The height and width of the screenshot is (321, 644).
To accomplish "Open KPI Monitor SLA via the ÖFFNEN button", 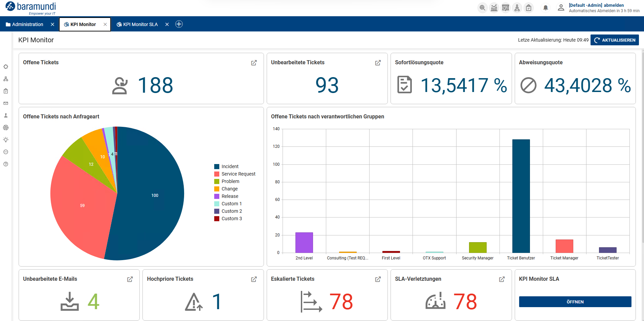I will pos(575,301).
